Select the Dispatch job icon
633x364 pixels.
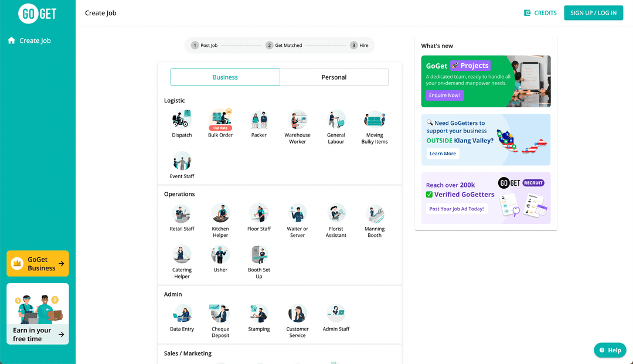[x=182, y=120]
